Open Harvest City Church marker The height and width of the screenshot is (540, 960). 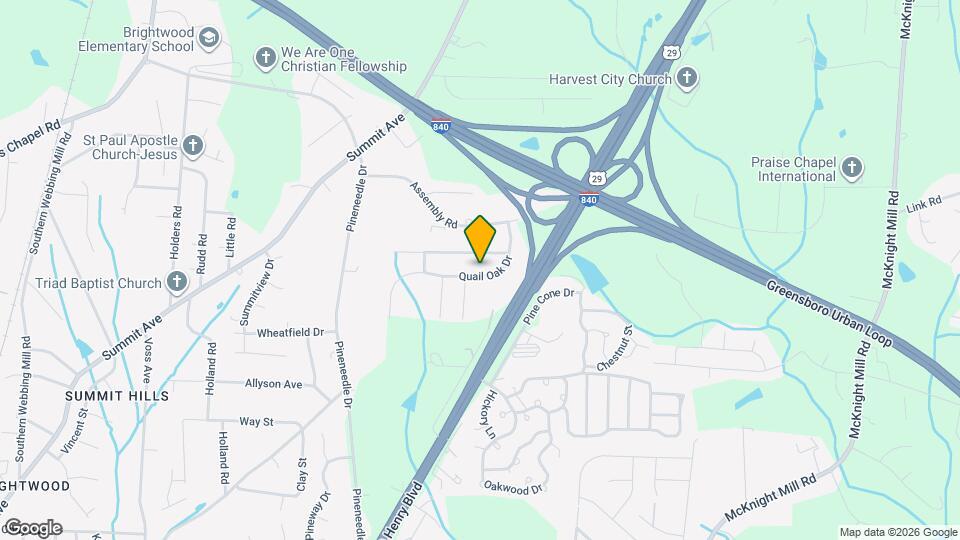[x=687, y=79]
